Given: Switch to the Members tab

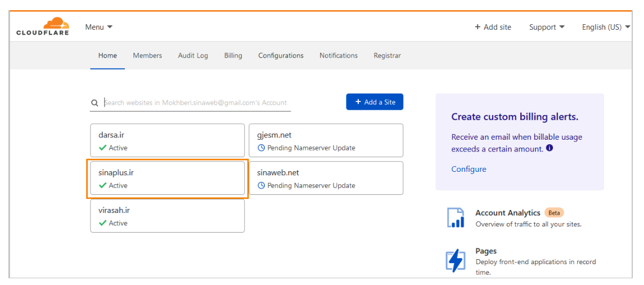Looking at the screenshot, I should [x=147, y=56].
